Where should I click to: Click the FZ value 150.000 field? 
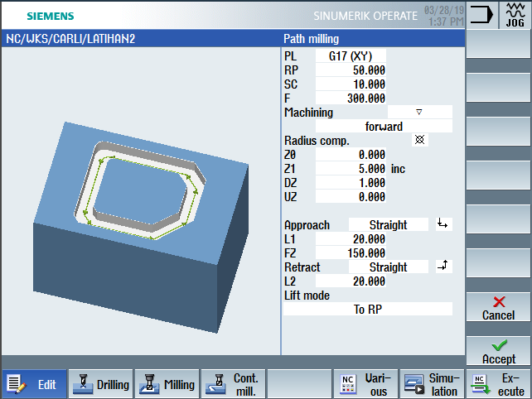point(351,252)
